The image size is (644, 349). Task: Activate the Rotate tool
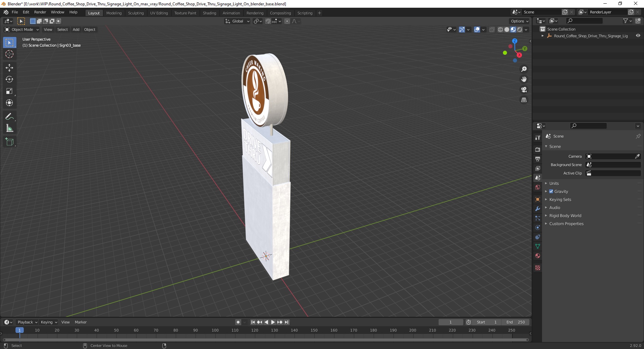9,80
